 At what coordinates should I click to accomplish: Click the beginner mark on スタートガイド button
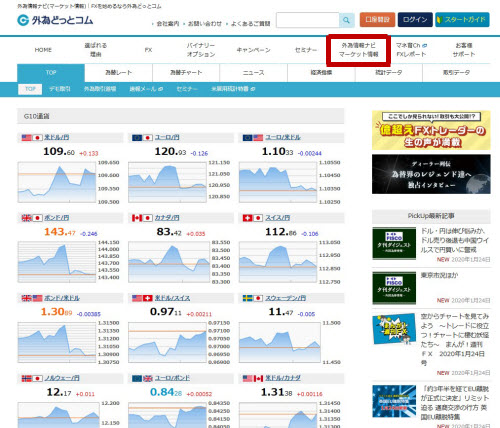[440, 20]
